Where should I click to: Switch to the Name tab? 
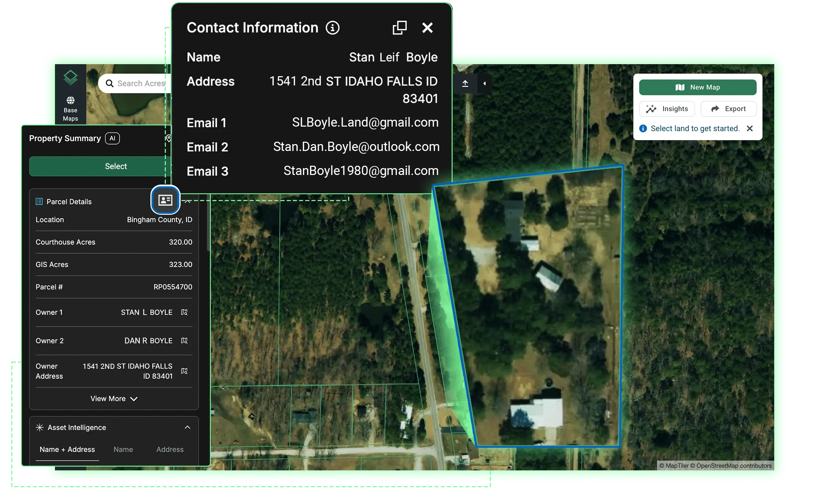coord(123,449)
